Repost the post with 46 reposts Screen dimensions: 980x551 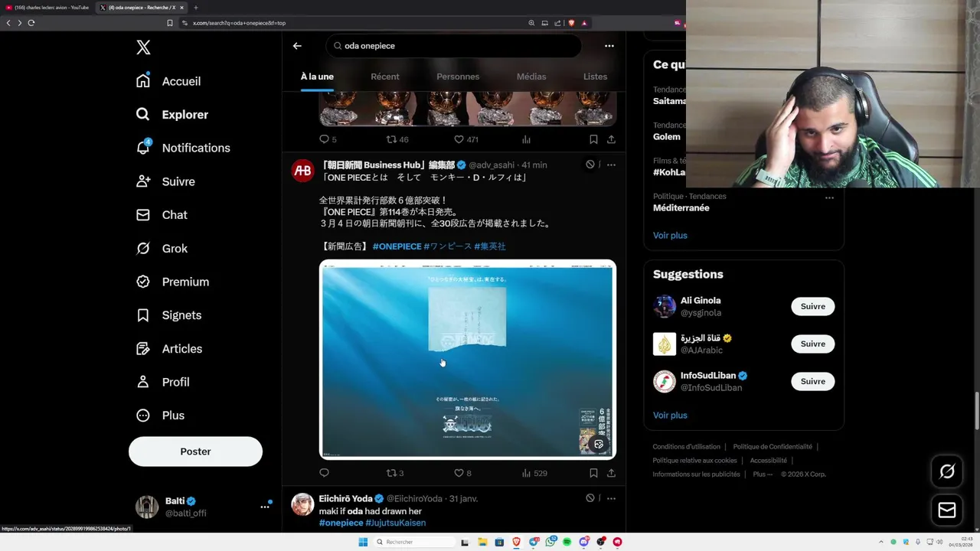click(397, 139)
